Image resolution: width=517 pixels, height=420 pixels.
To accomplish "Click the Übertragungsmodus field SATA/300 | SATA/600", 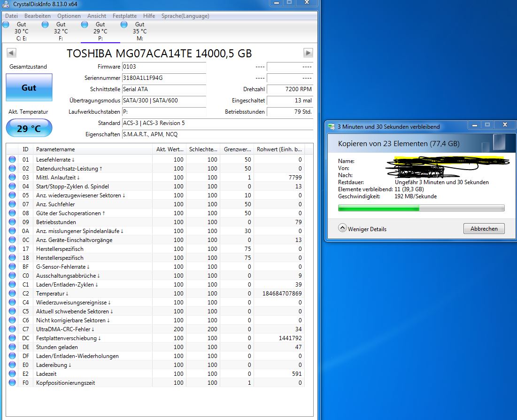I will pyautogui.click(x=164, y=100).
